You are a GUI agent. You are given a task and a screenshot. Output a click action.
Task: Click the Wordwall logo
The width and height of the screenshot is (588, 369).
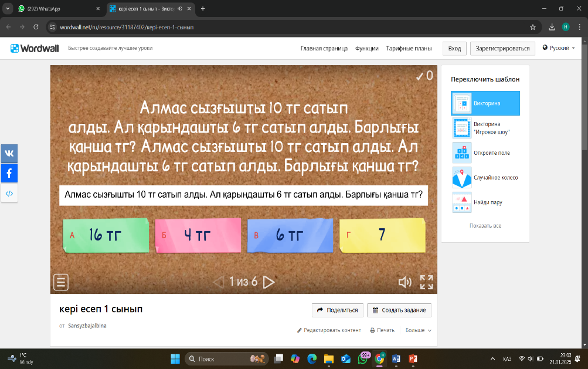click(x=35, y=48)
